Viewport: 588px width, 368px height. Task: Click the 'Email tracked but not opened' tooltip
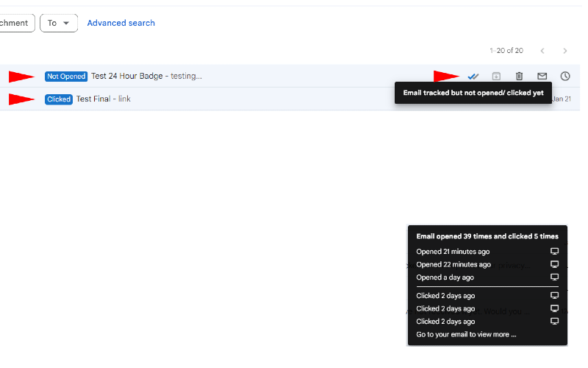473,93
